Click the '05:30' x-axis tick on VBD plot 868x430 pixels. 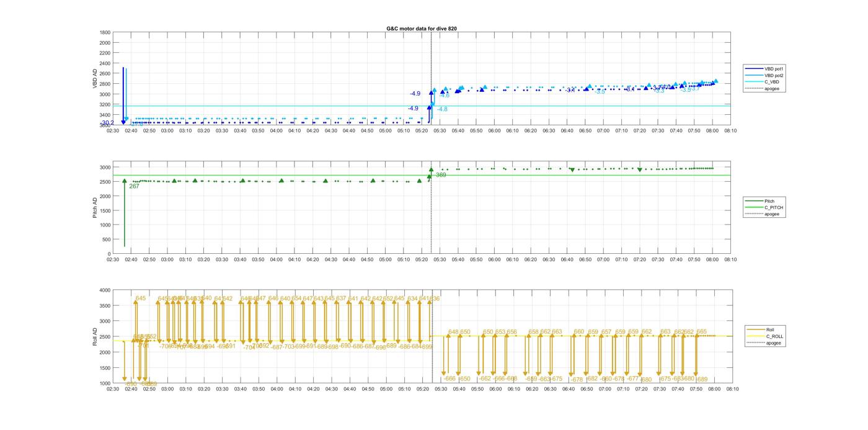click(440, 131)
